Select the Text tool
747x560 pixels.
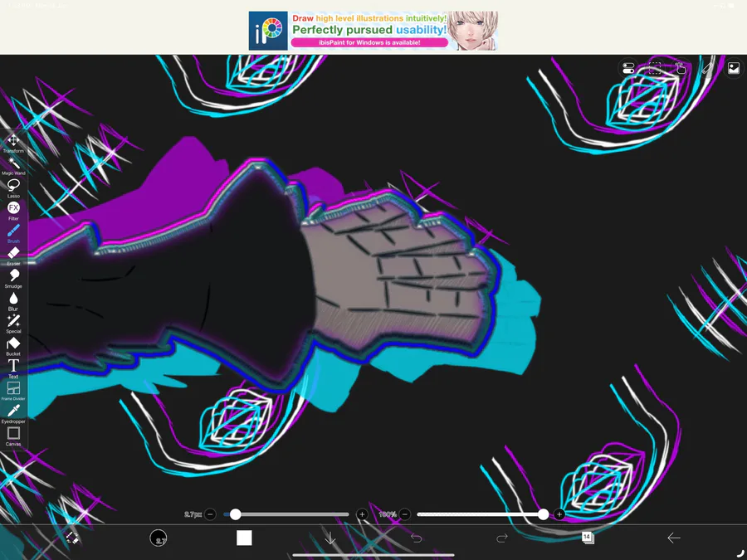(13, 368)
